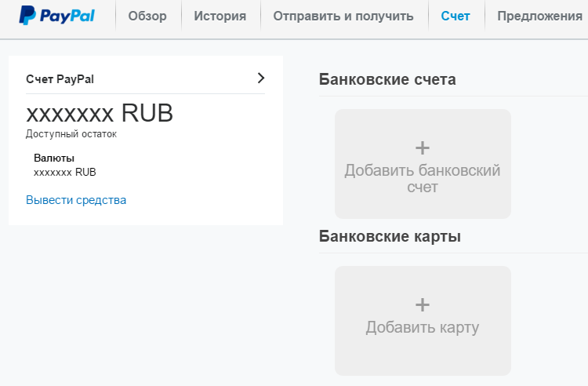Click the Добавить карту card
This screenshot has width=588, height=386.
[423, 321]
